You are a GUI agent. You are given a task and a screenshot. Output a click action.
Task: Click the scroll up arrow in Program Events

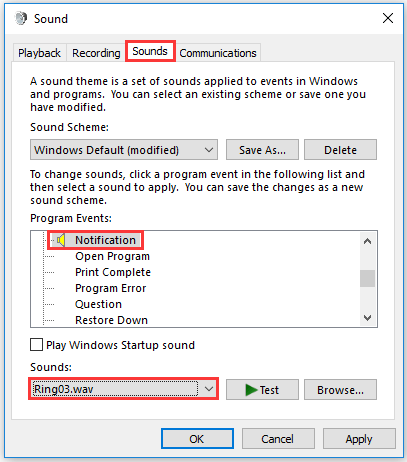[x=367, y=241]
